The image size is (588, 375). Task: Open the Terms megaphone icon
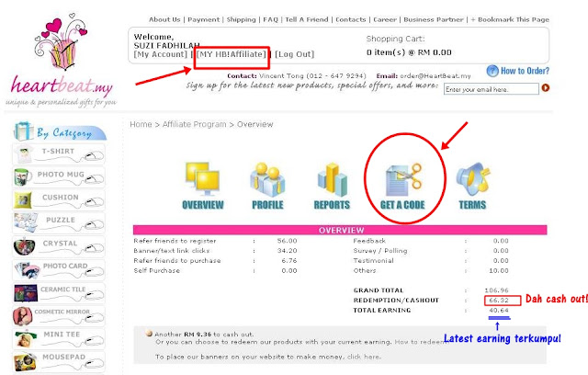pos(473,179)
